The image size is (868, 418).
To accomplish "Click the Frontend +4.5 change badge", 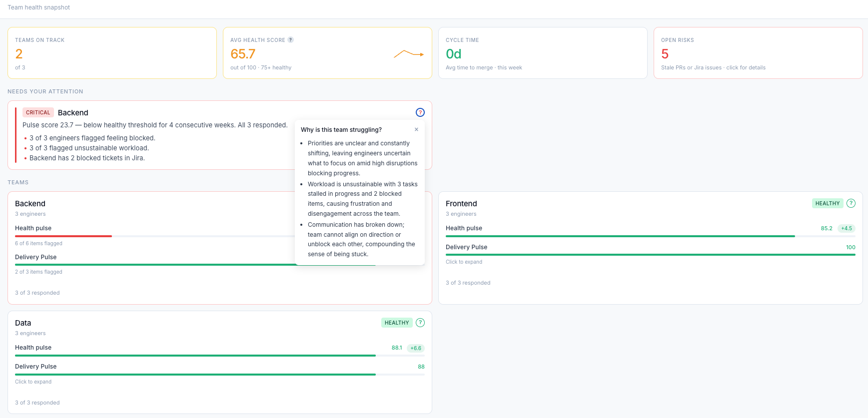I will 847,228.
